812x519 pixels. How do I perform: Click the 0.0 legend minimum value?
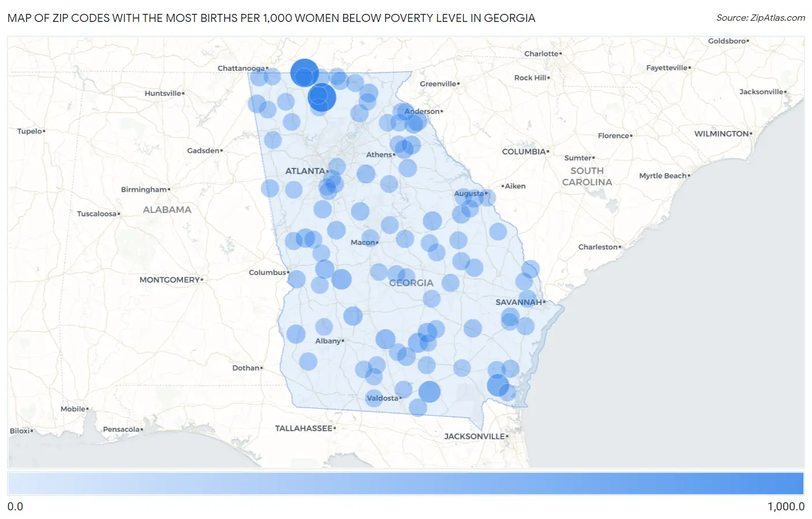coord(16,507)
